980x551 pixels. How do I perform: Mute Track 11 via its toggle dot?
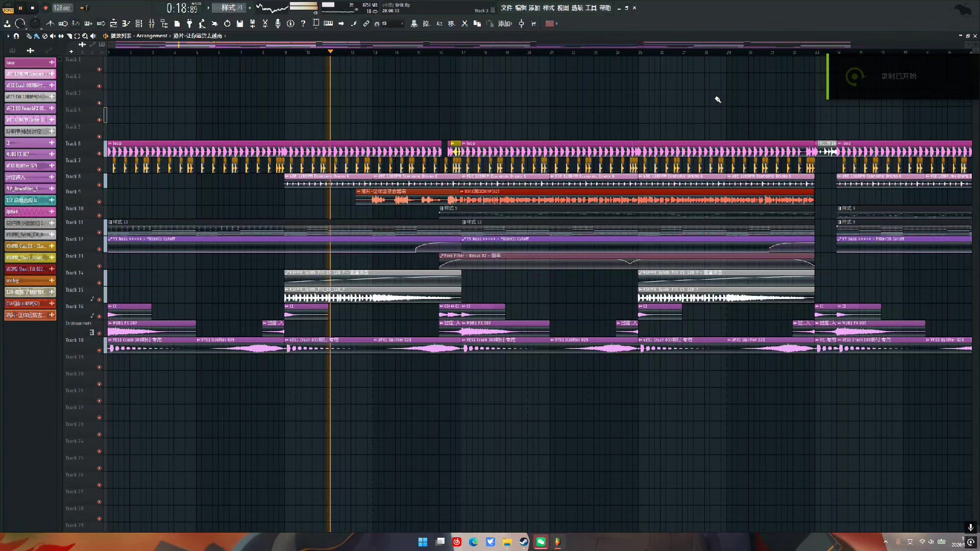[x=99, y=233]
